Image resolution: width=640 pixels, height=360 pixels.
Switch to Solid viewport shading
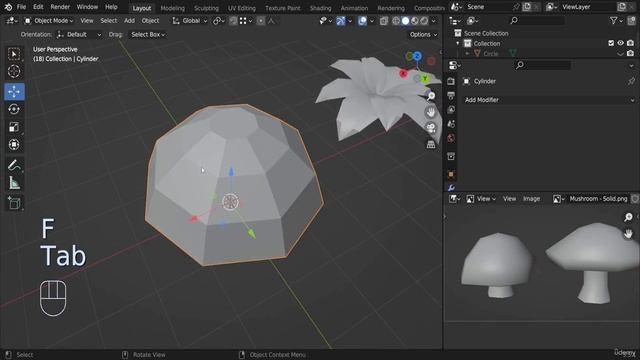coord(405,21)
